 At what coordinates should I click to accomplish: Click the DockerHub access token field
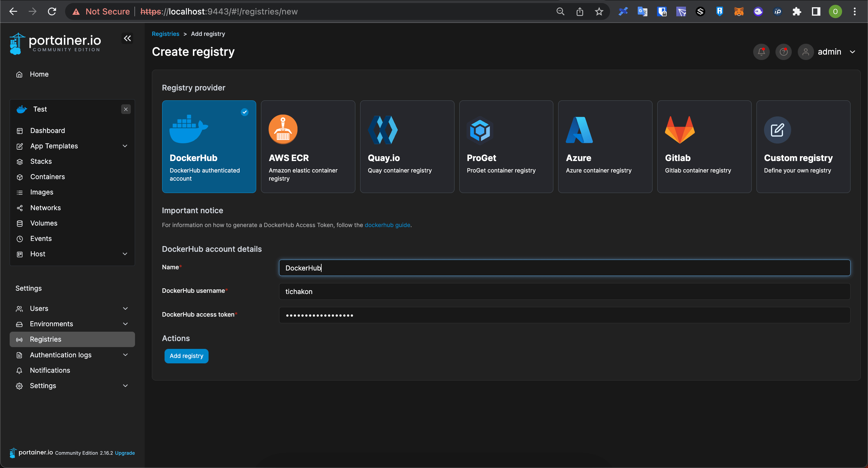coord(565,315)
